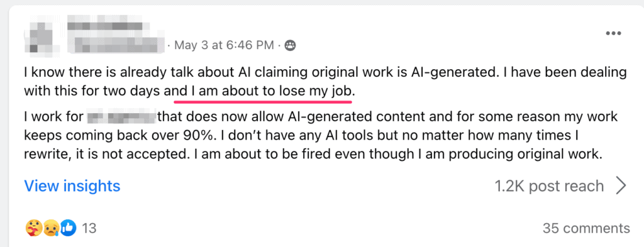Click the blurred company name after 'I work for'
Image resolution: width=644 pixels, height=247 pixels.
point(122,117)
